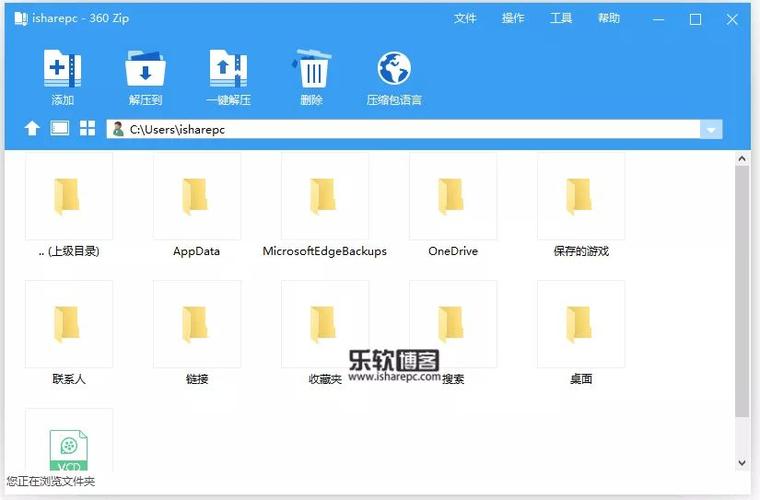Click the 删除 (Delete) trash icon
The width and height of the screenshot is (760, 500).
[x=311, y=68]
